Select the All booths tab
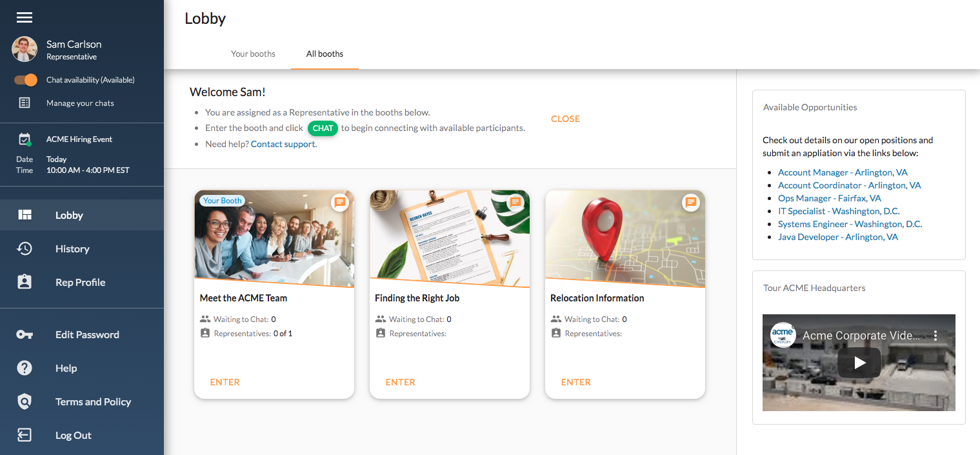 [x=325, y=54]
